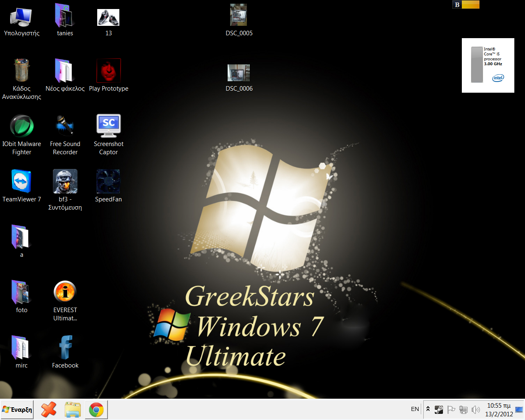Click the B battery gadget bar
This screenshot has width=525, height=420.
coord(466,5)
